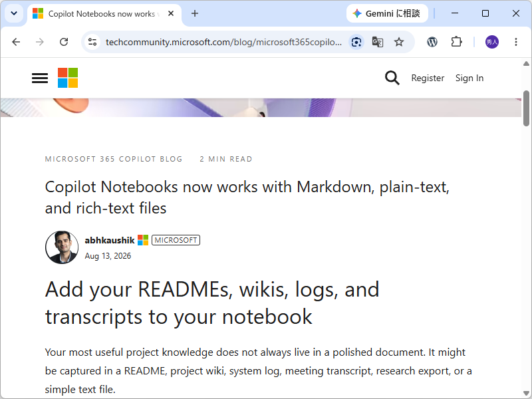
Task: Open the WordPress extension icon
Action: (x=432, y=42)
